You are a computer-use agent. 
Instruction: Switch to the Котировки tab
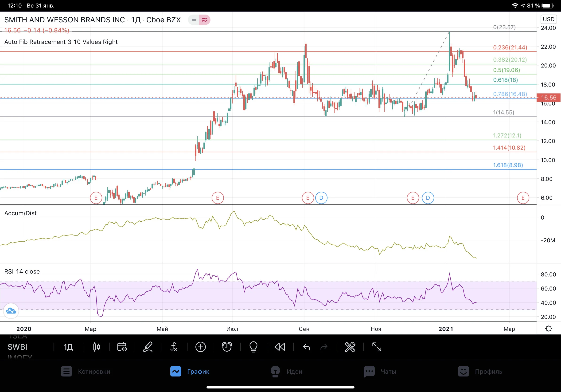click(x=86, y=372)
